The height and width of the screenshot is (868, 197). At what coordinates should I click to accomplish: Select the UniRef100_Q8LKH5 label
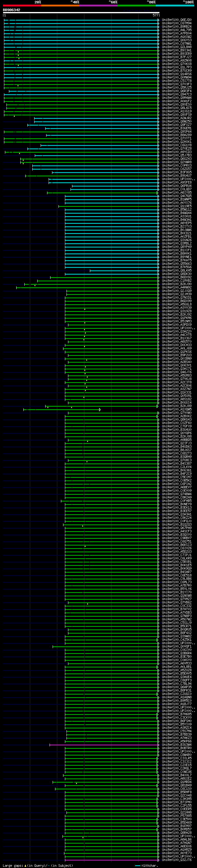[177, 270]
